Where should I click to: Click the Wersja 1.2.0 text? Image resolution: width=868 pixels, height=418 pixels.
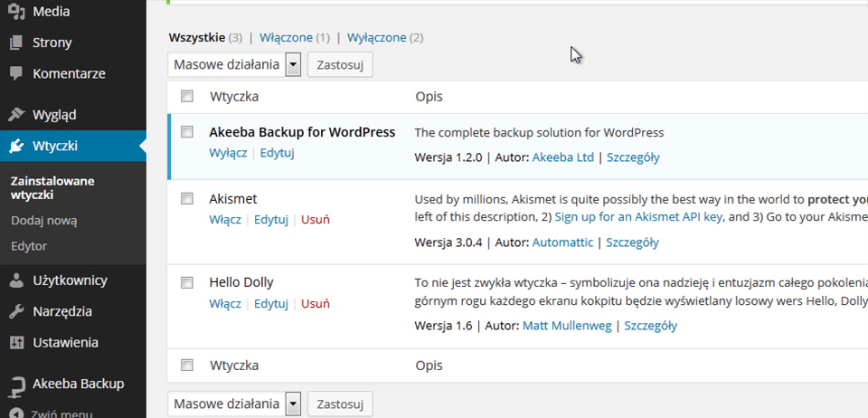click(x=448, y=157)
